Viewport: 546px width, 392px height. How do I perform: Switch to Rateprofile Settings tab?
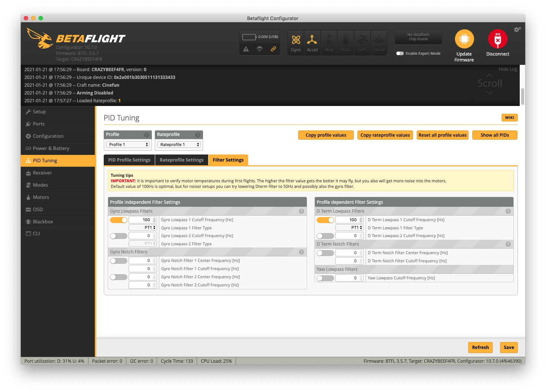[x=182, y=160]
